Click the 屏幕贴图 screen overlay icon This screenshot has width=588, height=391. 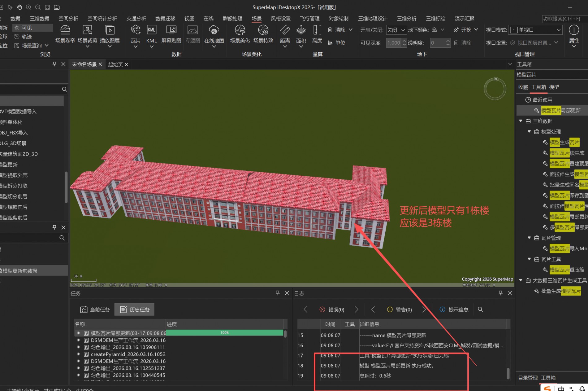tap(171, 30)
